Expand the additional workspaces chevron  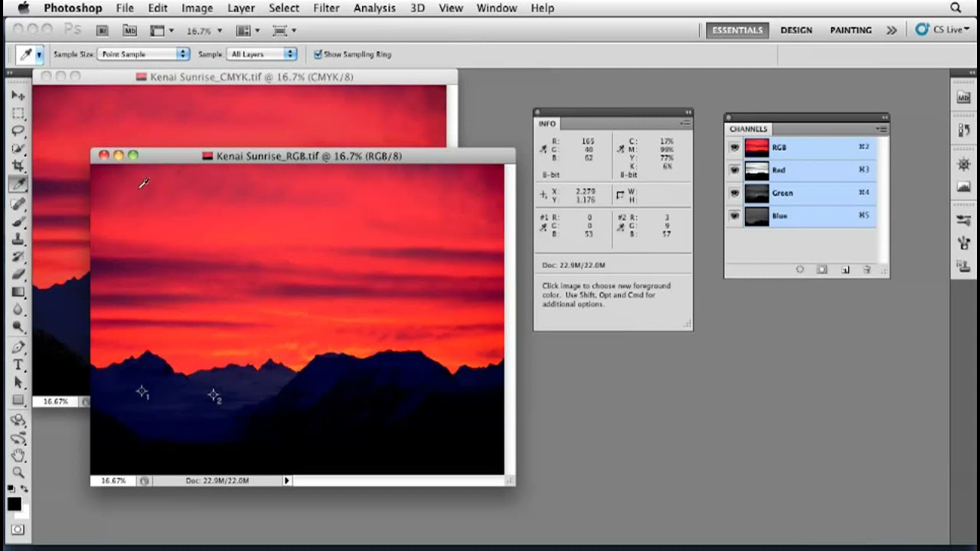coord(892,31)
